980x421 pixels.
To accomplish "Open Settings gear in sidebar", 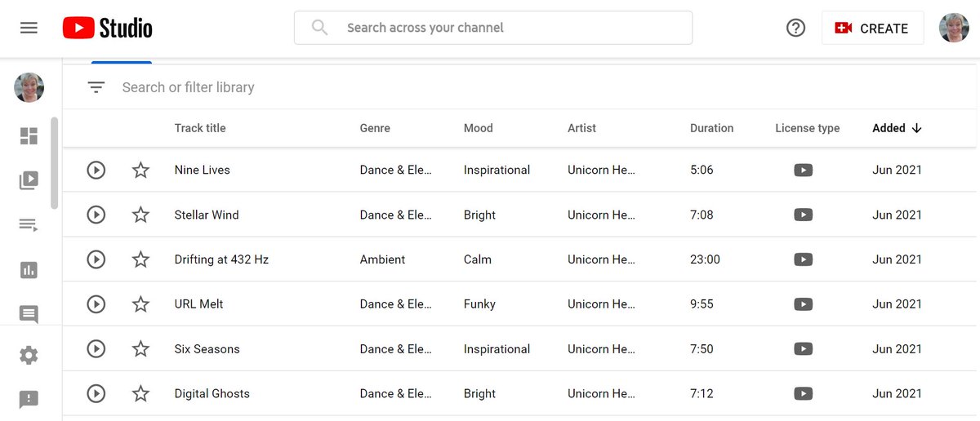I will (x=29, y=355).
